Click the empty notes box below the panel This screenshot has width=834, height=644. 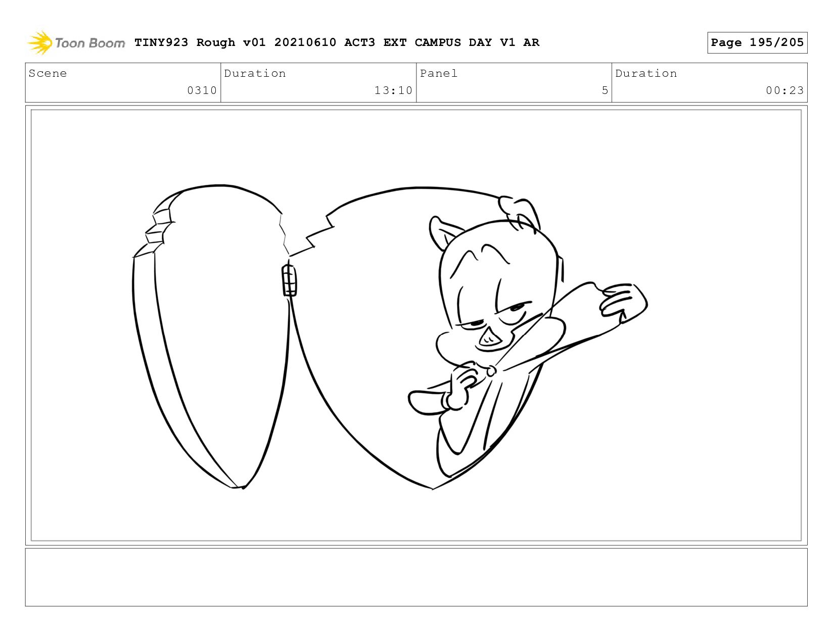pos(416,577)
